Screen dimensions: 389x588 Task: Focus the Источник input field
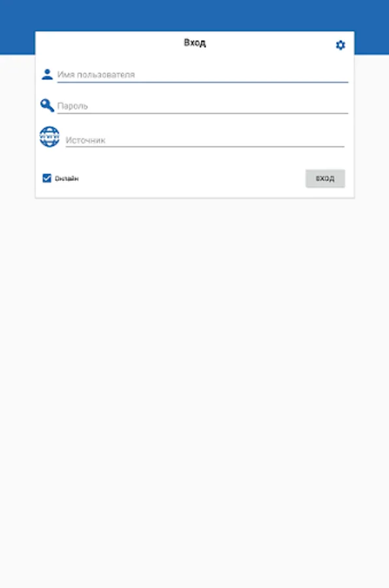pos(205,140)
